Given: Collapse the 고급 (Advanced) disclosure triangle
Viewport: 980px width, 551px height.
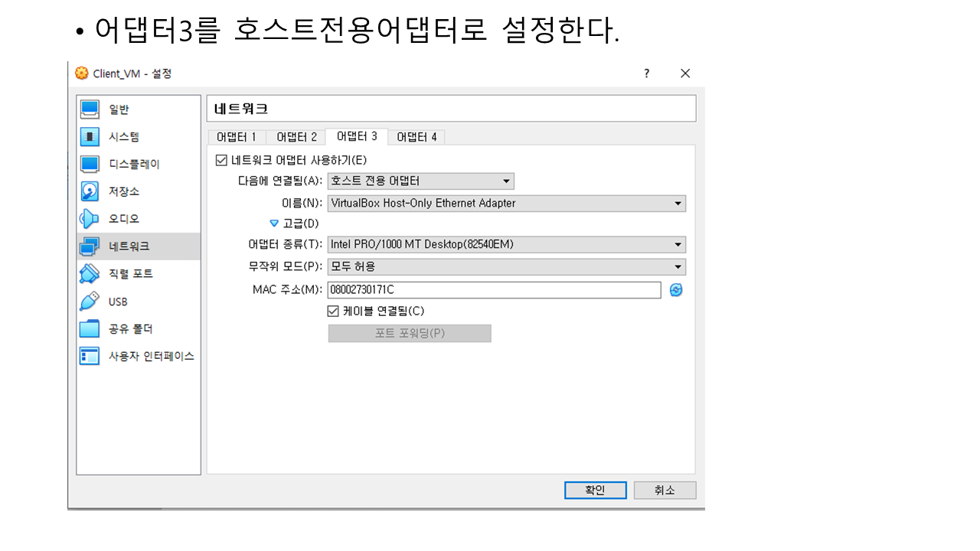Looking at the screenshot, I should coord(274,223).
